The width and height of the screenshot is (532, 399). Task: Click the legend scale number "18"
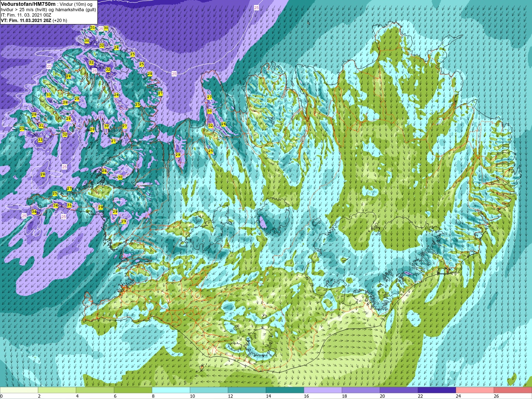(345, 396)
